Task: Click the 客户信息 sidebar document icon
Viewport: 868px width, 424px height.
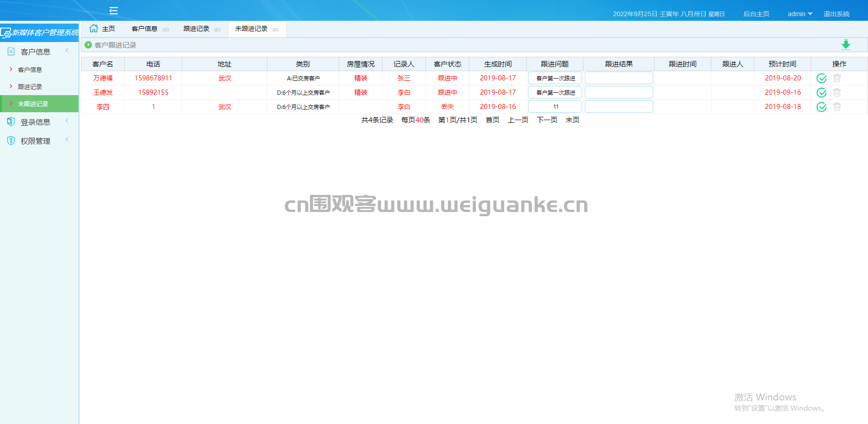Action: click(11, 51)
